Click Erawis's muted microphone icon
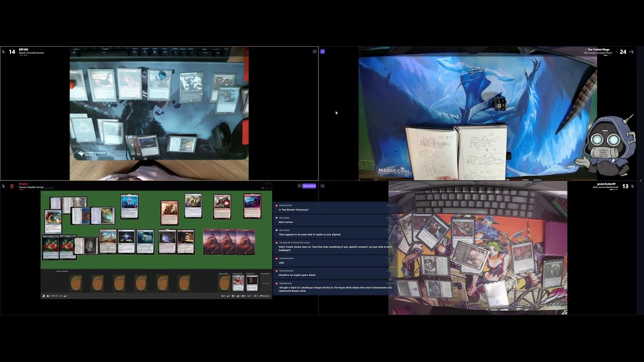This screenshot has height=362, width=644. pyautogui.click(x=3, y=186)
